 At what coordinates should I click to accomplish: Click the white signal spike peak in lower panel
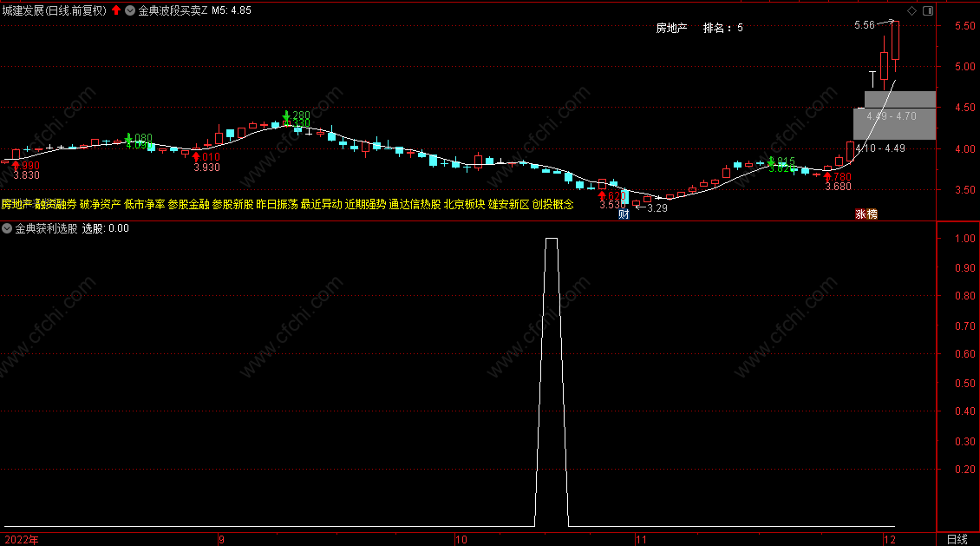click(x=552, y=239)
